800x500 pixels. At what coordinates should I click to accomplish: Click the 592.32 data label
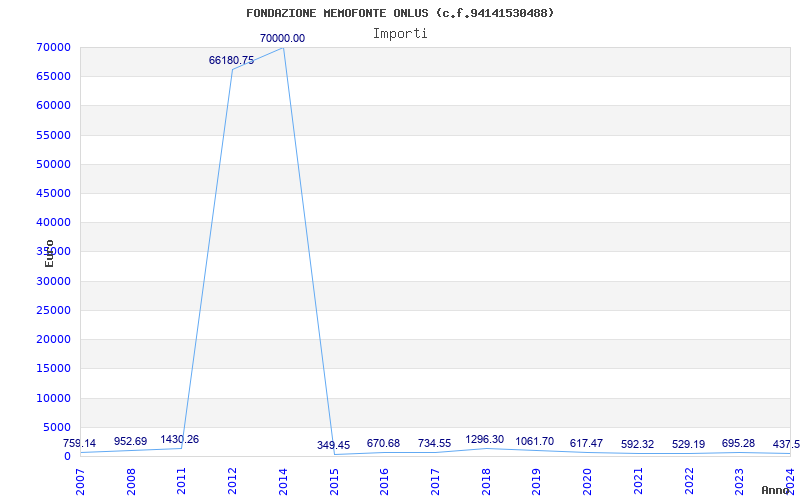[637, 444]
